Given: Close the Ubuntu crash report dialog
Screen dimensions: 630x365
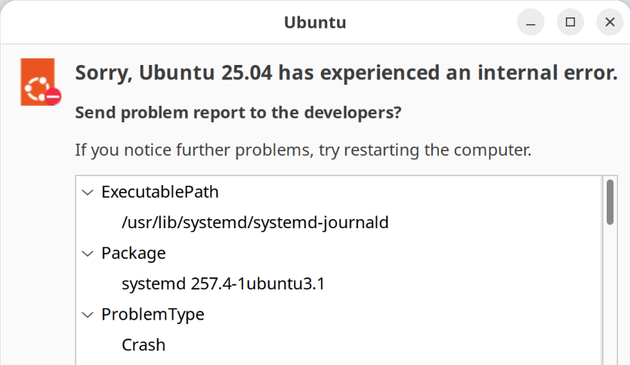Looking at the screenshot, I should tap(610, 22).
